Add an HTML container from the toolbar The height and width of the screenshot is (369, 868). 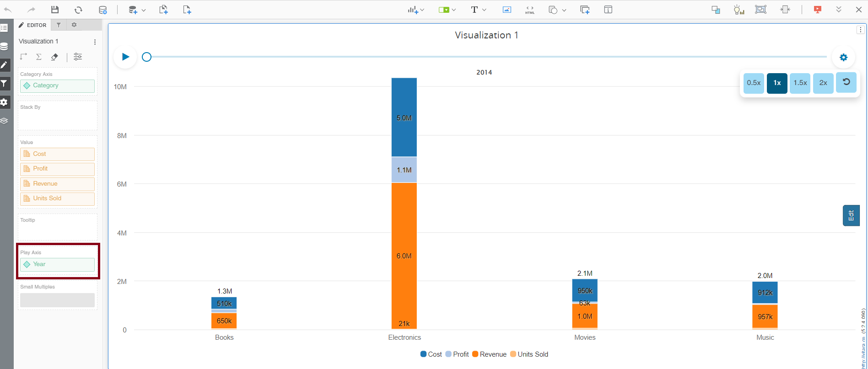click(530, 10)
